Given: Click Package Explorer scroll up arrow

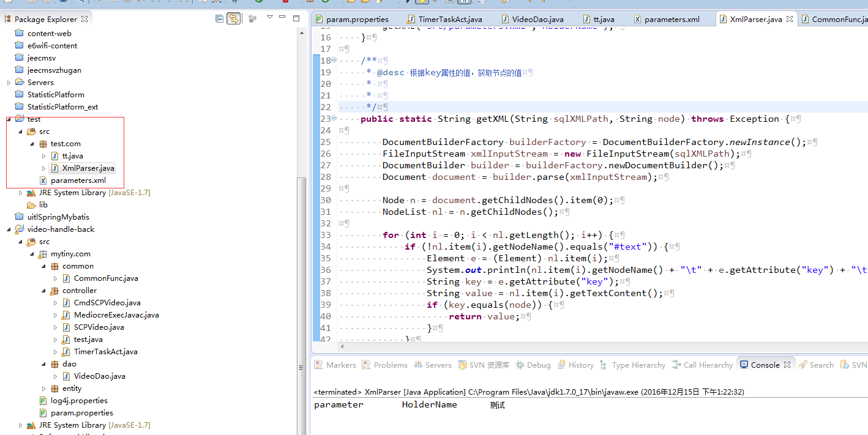Looking at the screenshot, I should coord(301,32).
